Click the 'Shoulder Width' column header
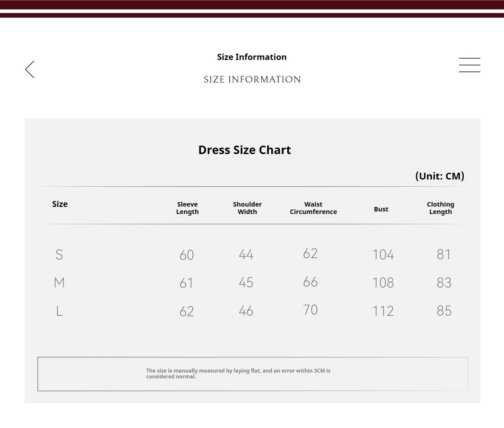 tap(247, 208)
